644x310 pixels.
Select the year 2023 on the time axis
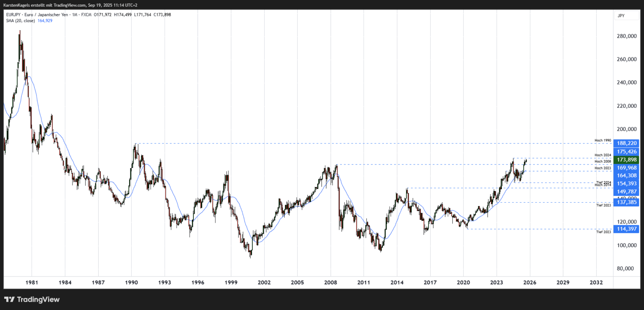point(496,283)
